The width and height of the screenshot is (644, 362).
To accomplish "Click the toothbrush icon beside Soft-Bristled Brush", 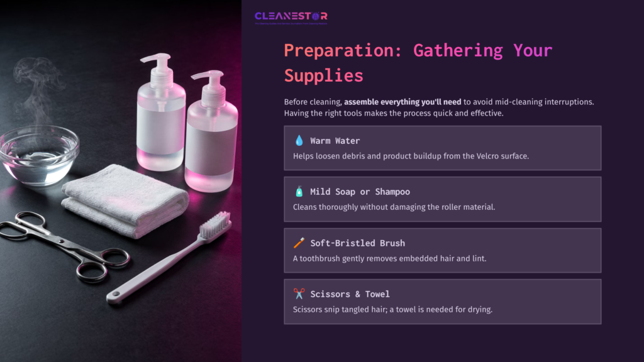I will 299,243.
